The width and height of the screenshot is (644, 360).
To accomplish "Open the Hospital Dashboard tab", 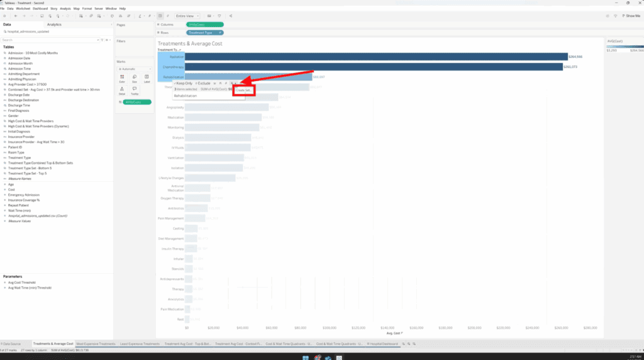I will tap(382, 344).
